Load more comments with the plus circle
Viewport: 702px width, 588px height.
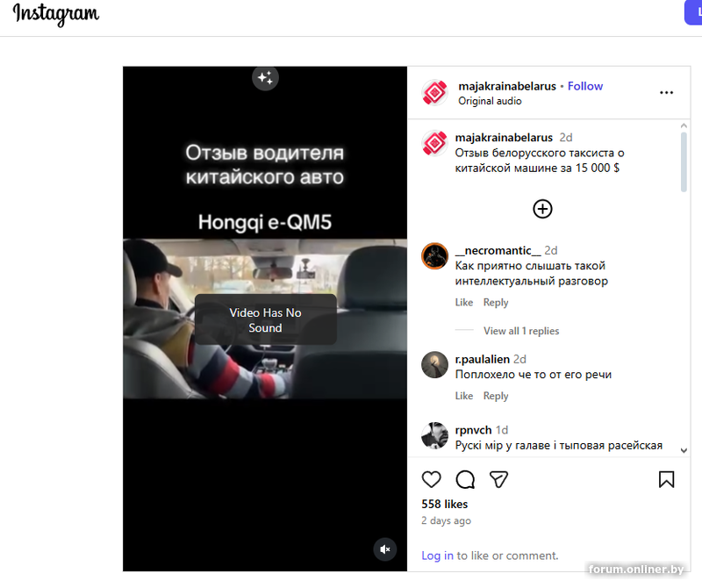(x=542, y=209)
